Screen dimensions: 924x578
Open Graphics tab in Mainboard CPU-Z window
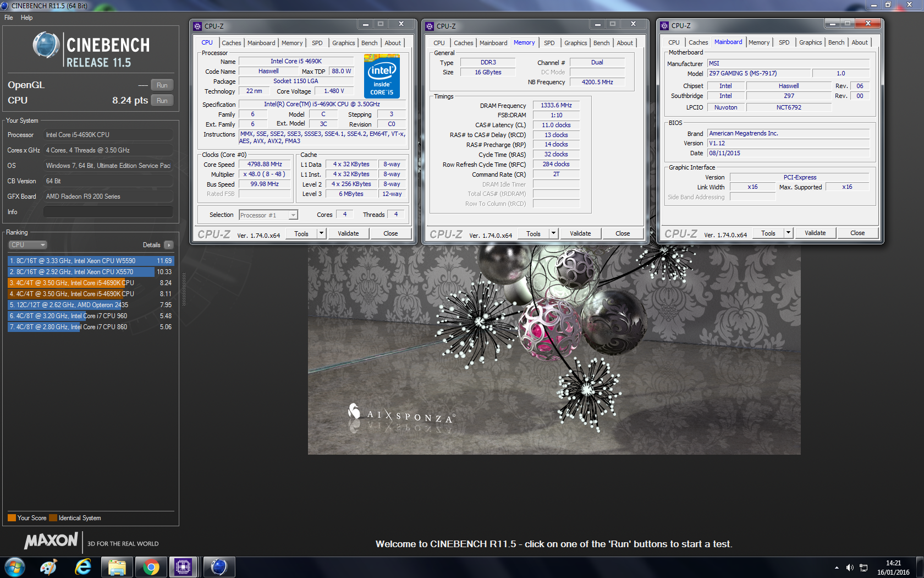point(811,42)
